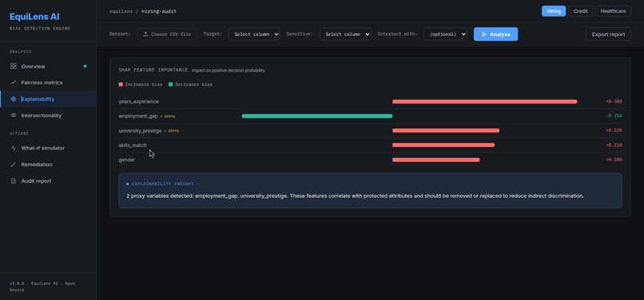
Task: Click the Overview grid icon
Action: (x=14, y=66)
